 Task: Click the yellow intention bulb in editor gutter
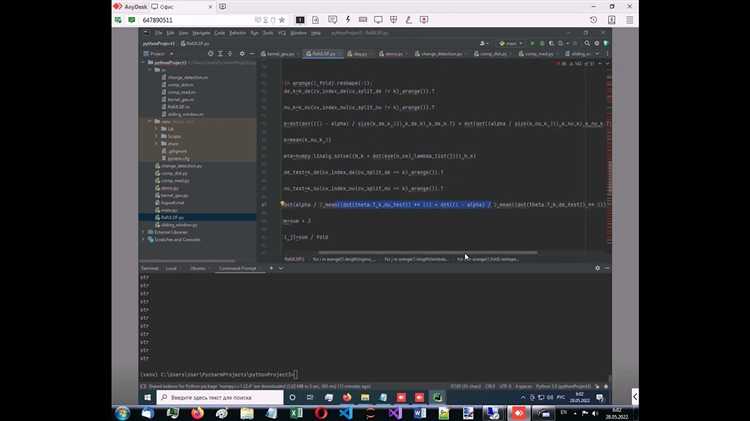282,204
